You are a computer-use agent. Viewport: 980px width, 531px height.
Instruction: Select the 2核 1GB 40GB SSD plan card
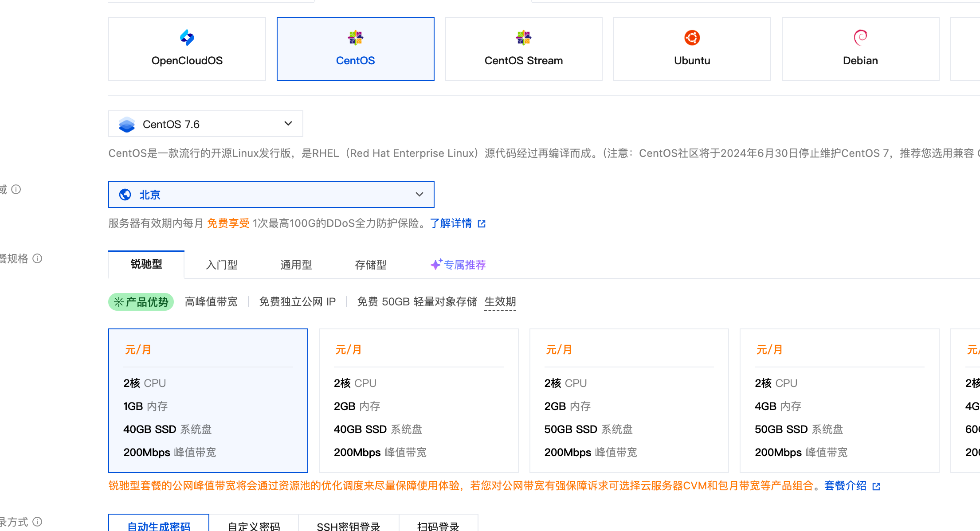click(208, 401)
